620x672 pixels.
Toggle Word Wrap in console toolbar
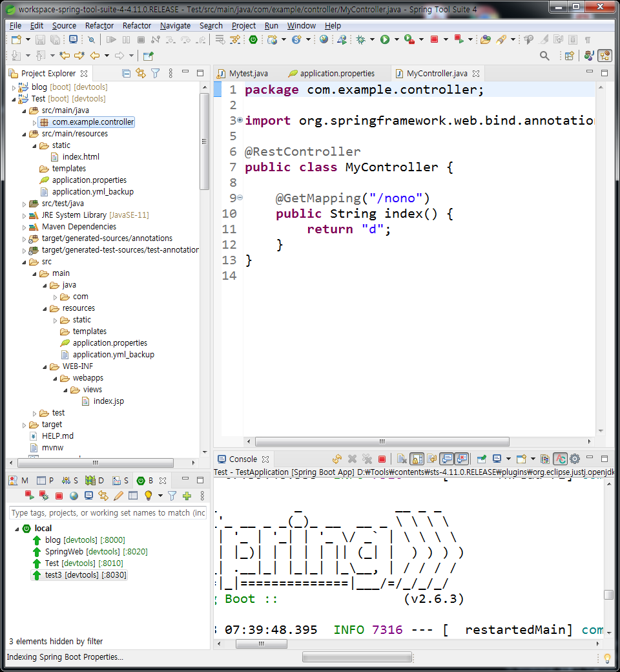(x=432, y=459)
